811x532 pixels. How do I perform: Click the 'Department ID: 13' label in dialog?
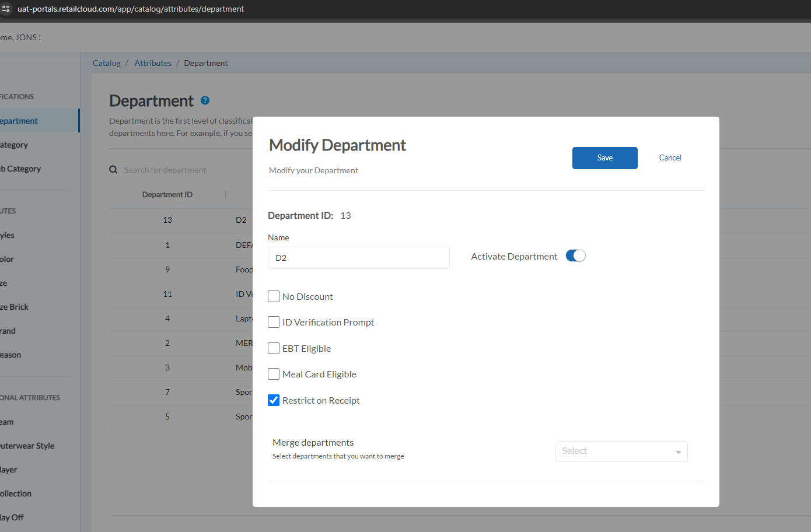tap(309, 216)
